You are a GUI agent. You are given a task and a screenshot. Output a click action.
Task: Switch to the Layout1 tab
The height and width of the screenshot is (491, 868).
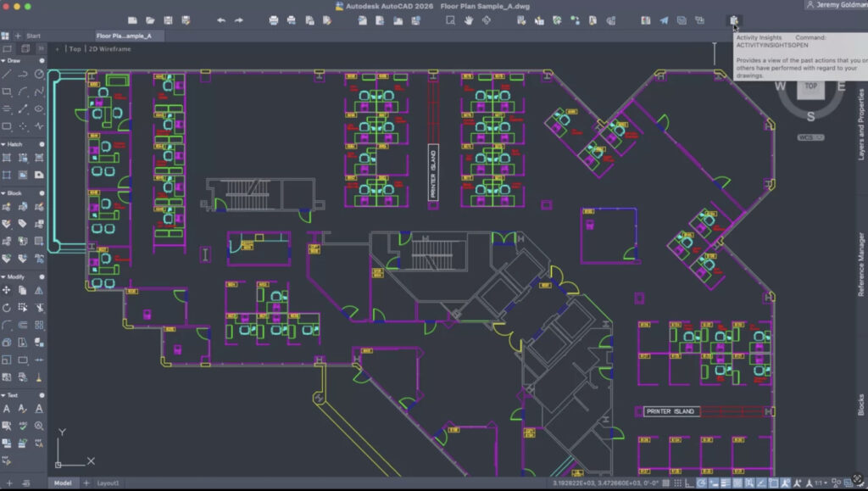pyautogui.click(x=108, y=483)
